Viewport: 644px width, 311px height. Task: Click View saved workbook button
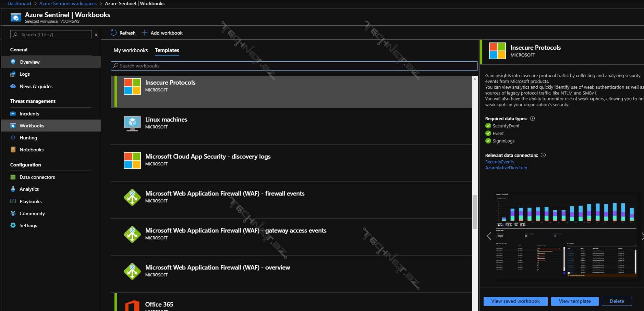(515, 301)
